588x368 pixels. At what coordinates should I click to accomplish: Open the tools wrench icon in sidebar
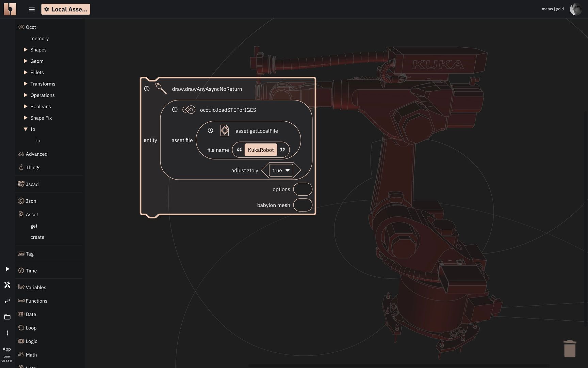pos(7,285)
